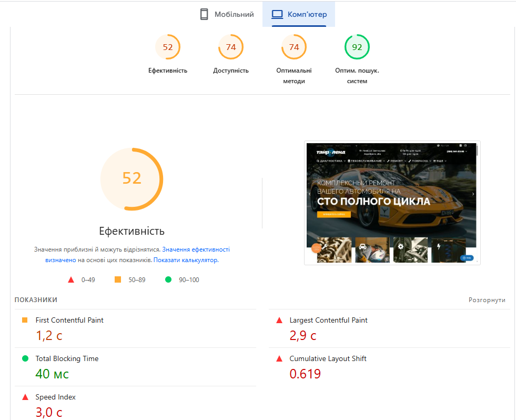Click the 1,2 с value
Screen dimensions: 516x420
(49, 336)
